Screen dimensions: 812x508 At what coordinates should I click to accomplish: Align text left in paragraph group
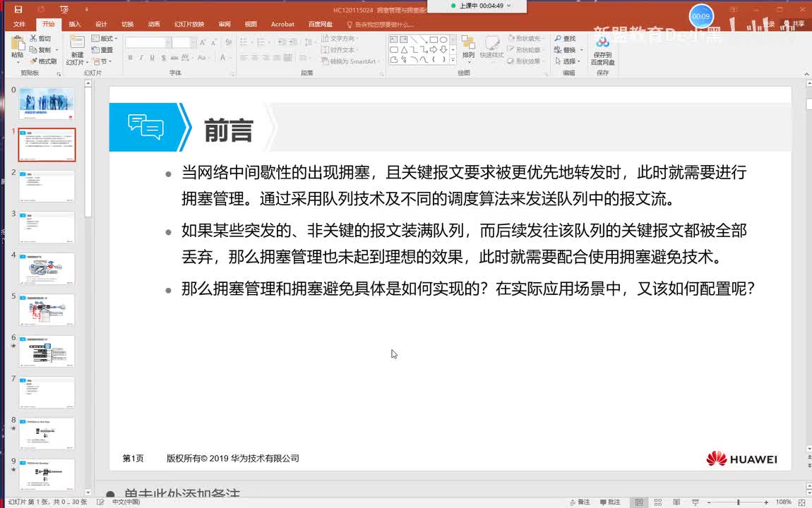[244, 58]
